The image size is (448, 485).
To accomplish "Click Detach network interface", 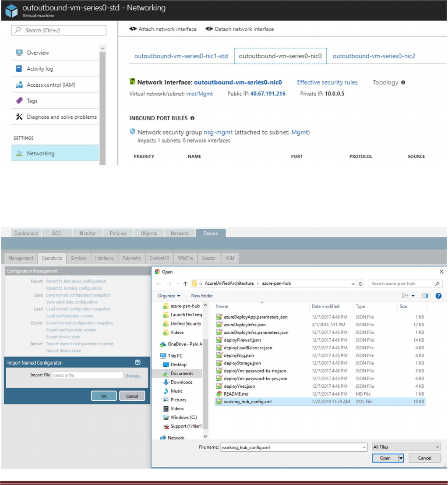I will (240, 29).
